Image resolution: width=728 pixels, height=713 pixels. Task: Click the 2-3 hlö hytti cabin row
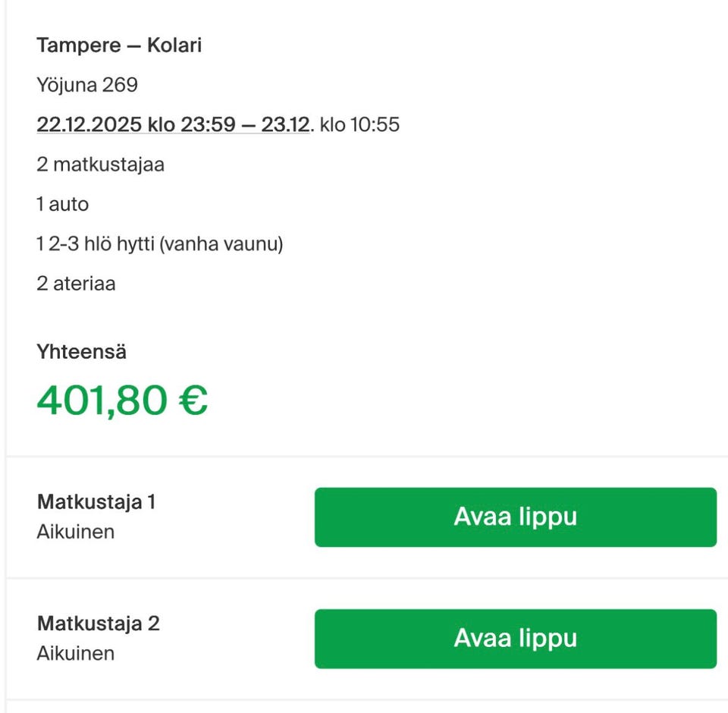159,243
